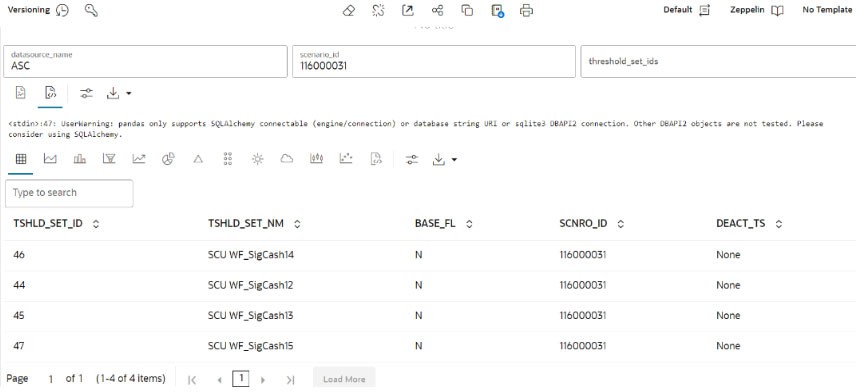This screenshot has width=856, height=392.
Task: Click the Default layout label
Action: (677, 10)
